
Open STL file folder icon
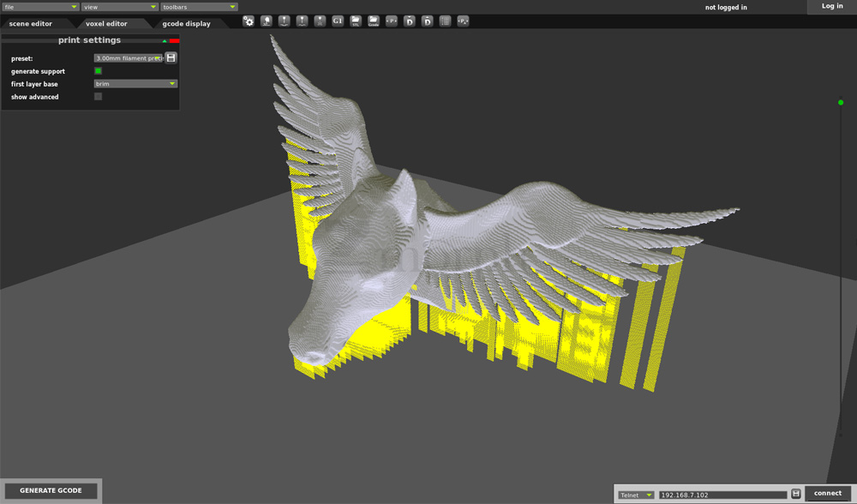(356, 21)
